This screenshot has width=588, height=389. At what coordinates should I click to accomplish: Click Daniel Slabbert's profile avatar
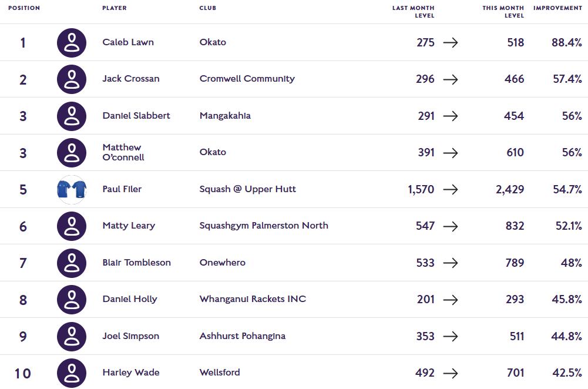point(72,116)
